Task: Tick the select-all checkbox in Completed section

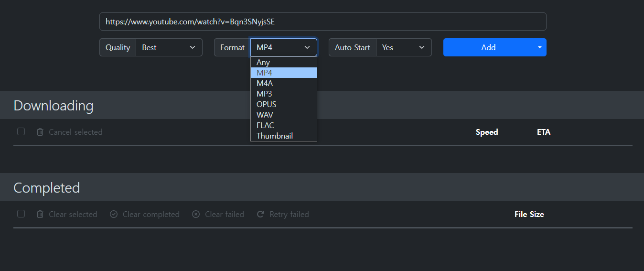Action: [x=21, y=214]
